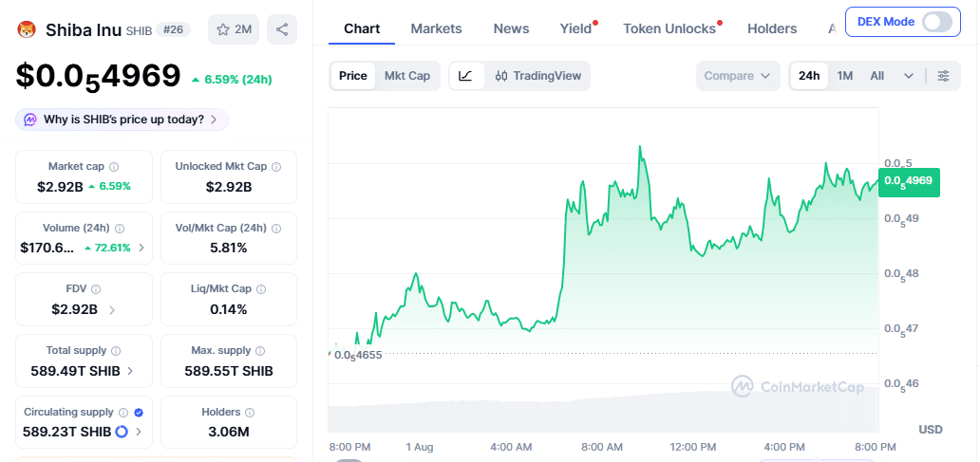Expand FDV details chevron
980x462 pixels.
click(x=112, y=309)
